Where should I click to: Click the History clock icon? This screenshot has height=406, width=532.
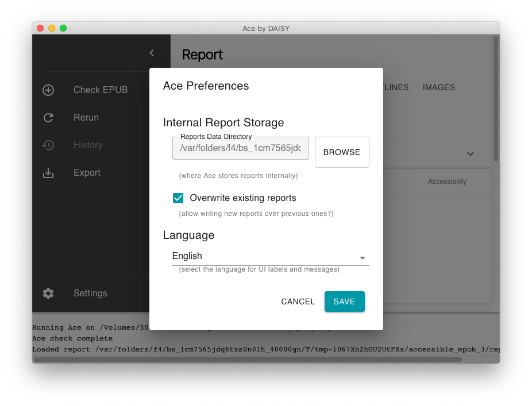(x=48, y=145)
